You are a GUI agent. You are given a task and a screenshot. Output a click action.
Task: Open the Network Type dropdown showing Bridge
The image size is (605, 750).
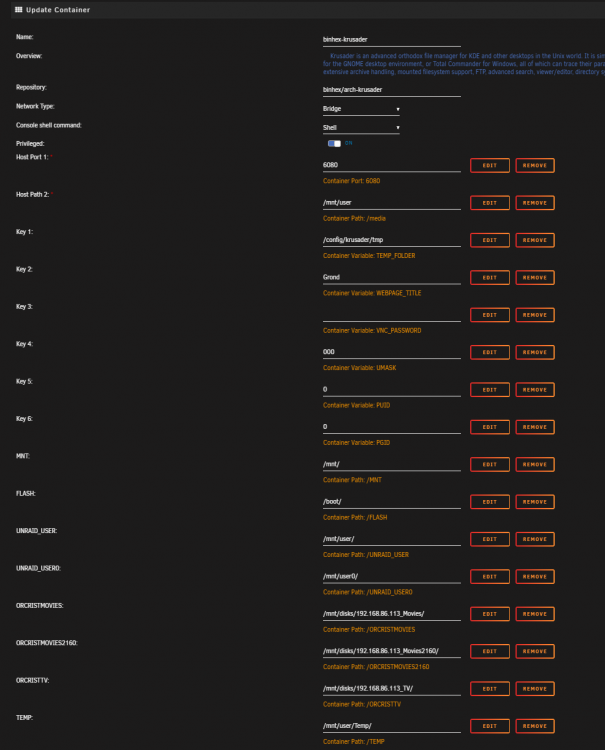[361, 109]
